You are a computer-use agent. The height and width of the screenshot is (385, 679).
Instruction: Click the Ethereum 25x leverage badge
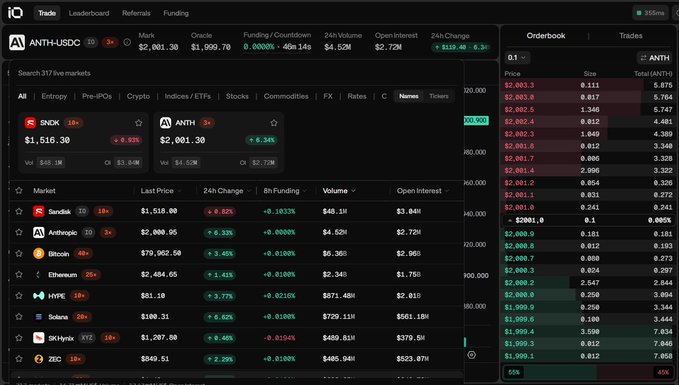pyautogui.click(x=91, y=275)
